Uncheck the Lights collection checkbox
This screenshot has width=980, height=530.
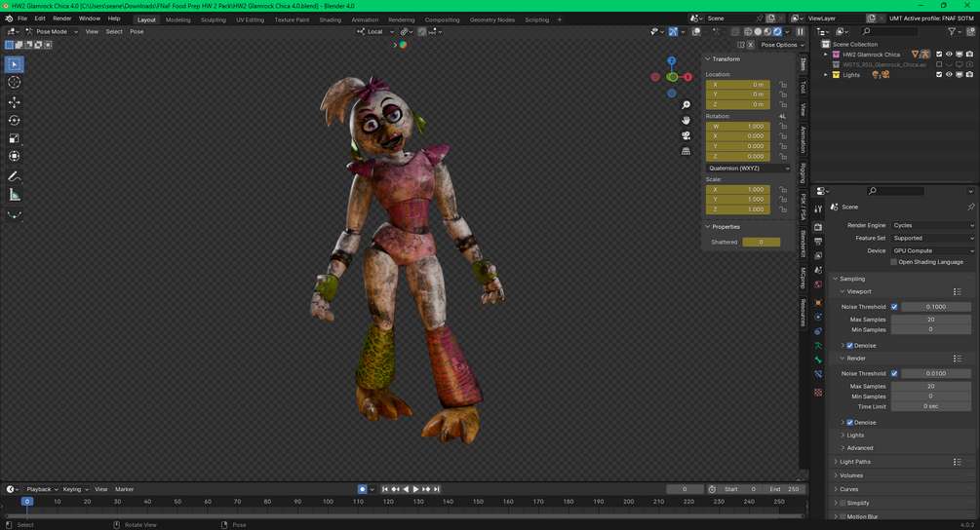939,75
